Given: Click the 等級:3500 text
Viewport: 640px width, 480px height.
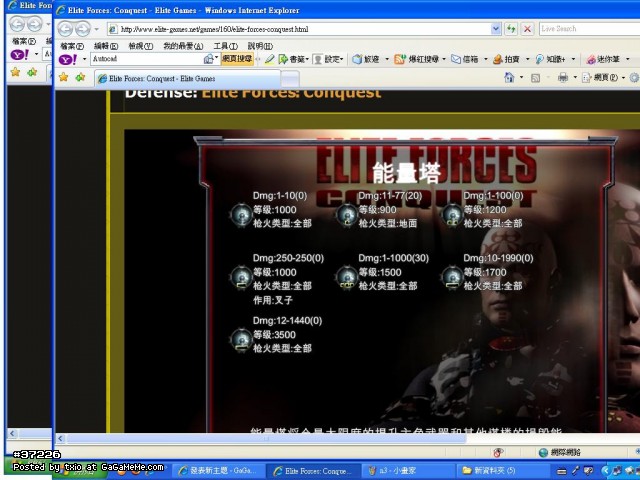Looking at the screenshot, I should point(274,335).
